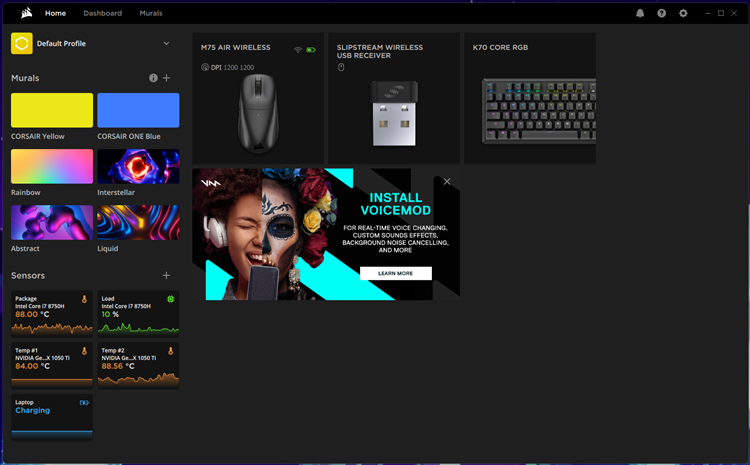Image resolution: width=750 pixels, height=465 pixels.
Task: Click the yellow Default Profile icon
Action: pos(22,44)
